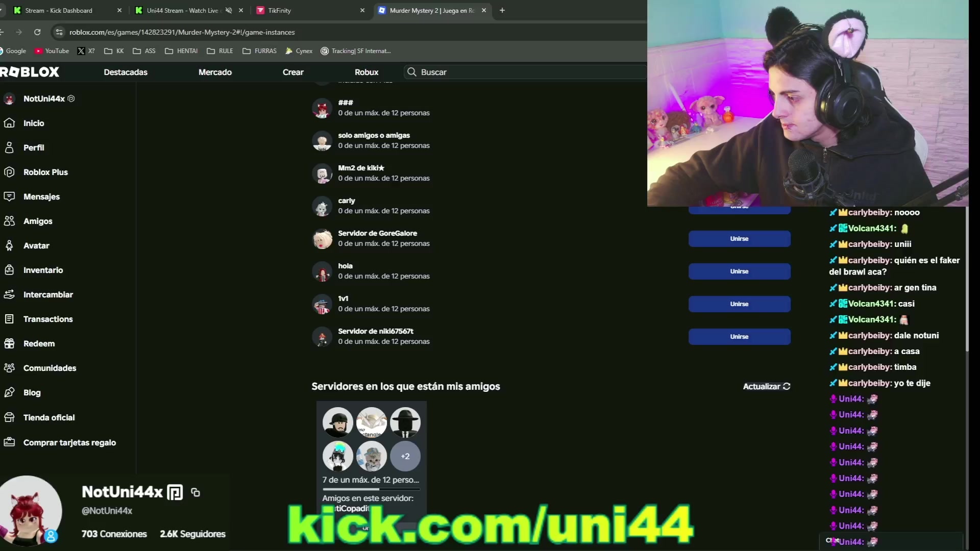Open the Comunidades sidebar icon

coord(9,368)
